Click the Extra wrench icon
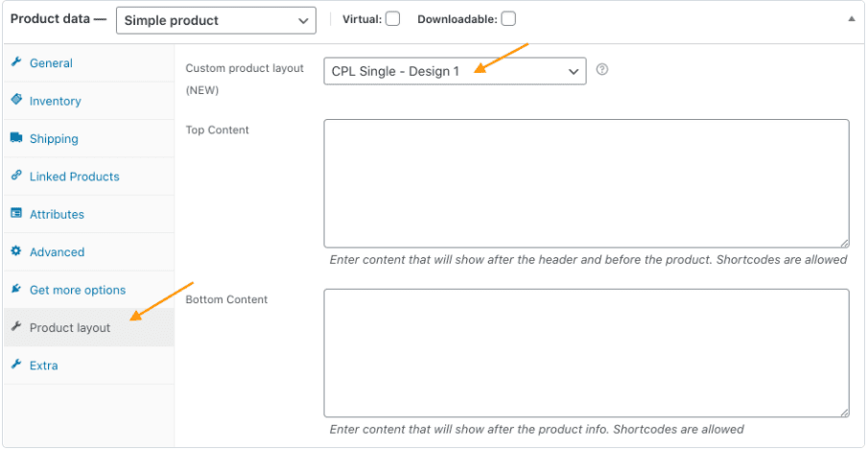The width and height of the screenshot is (868, 450). [x=16, y=366]
